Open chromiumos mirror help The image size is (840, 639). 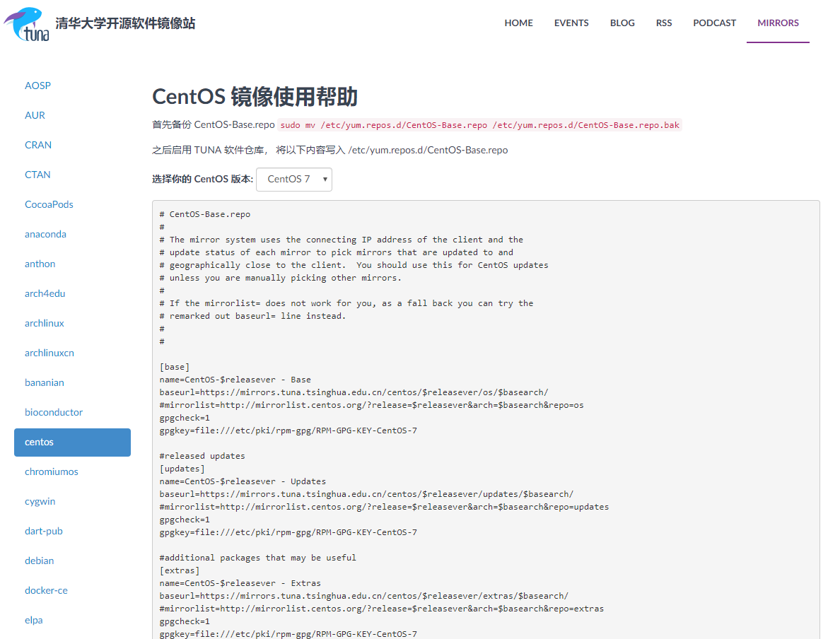(52, 472)
